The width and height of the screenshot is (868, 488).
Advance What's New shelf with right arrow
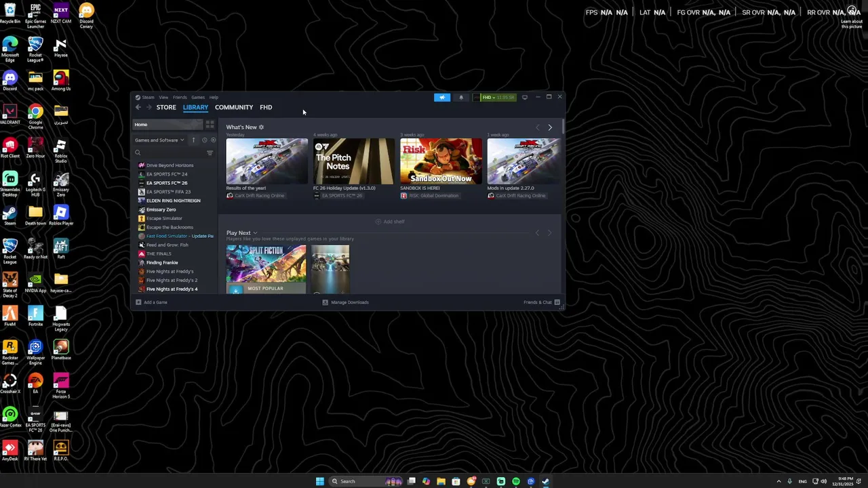point(550,127)
